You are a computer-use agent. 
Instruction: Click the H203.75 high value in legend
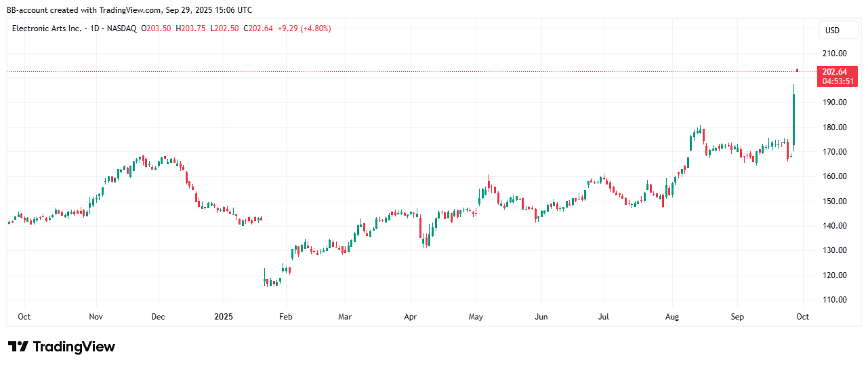(191, 28)
